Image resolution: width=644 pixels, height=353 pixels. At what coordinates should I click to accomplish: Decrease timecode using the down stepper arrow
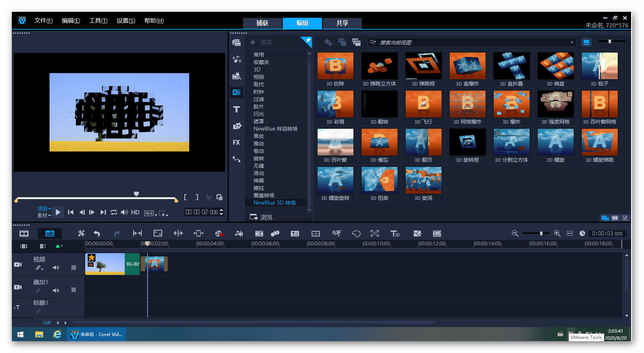221,214
